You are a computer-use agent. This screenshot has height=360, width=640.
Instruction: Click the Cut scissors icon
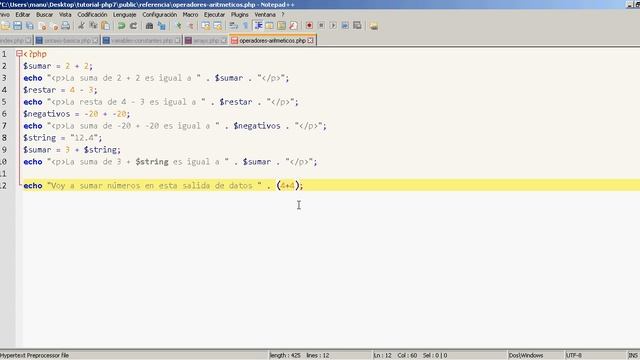coord(81,26)
